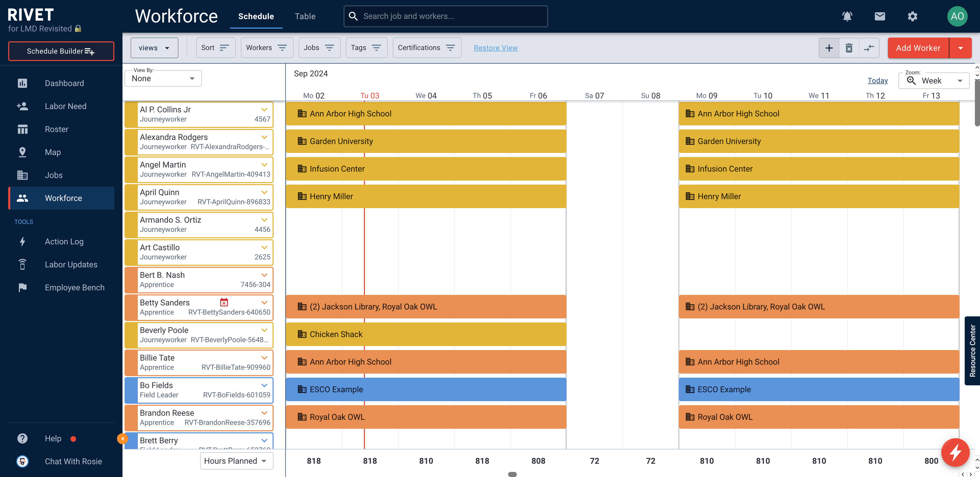Click the Tu 03 date header
This screenshot has width=980, height=477.
[x=370, y=96]
